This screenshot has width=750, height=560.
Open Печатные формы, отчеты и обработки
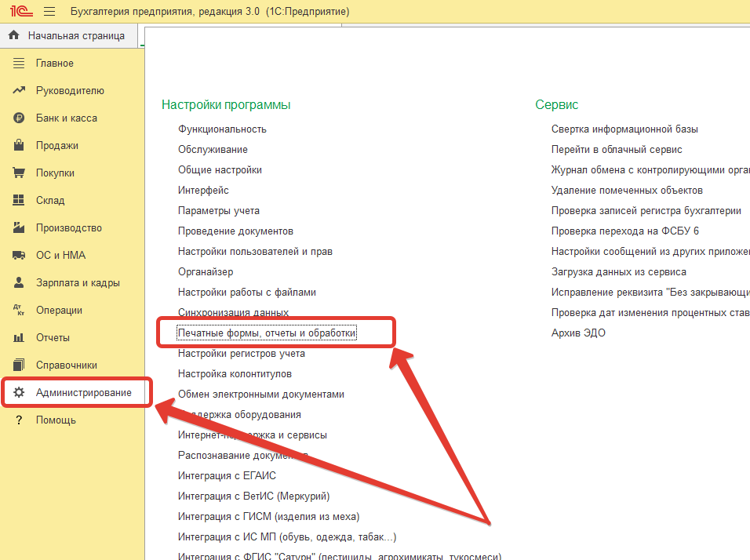pyautogui.click(x=267, y=333)
